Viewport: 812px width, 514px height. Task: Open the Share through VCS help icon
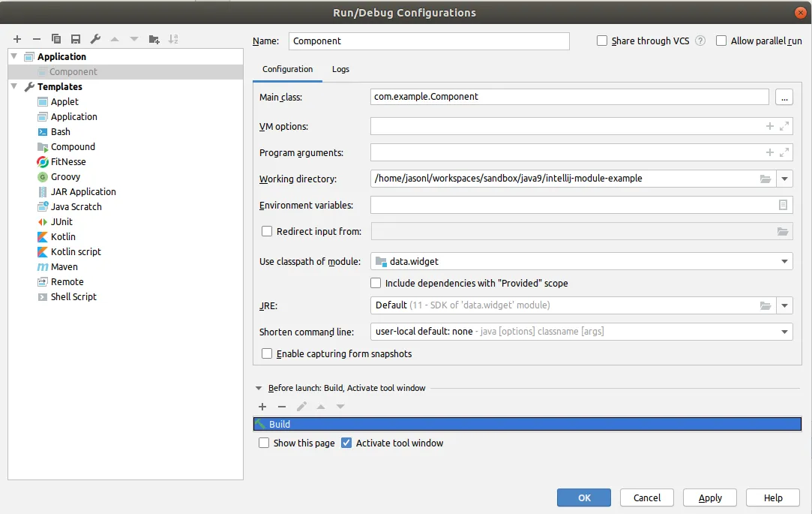tap(700, 41)
